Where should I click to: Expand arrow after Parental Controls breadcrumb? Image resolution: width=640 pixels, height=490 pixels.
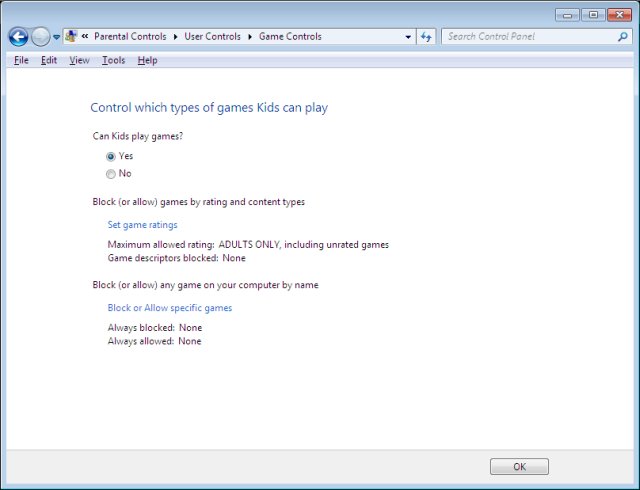click(176, 37)
